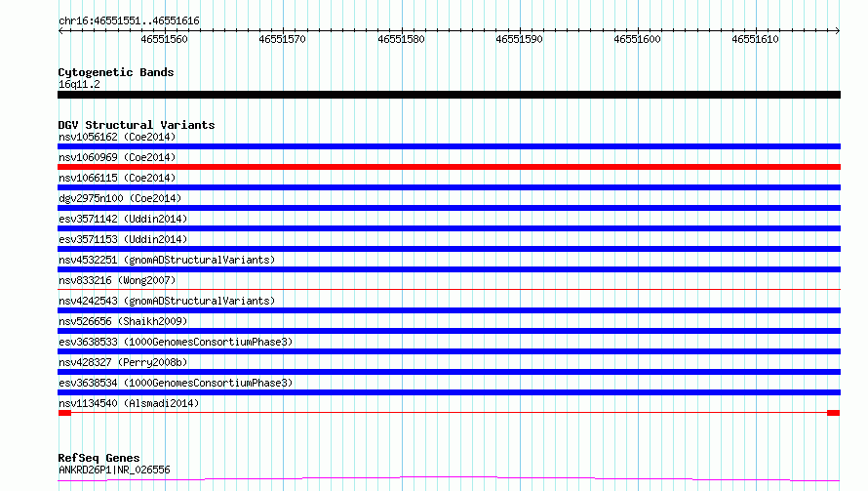Click the magenta ANKRD26P1 gene line
Screen dimensions: 868x491
click(x=449, y=478)
